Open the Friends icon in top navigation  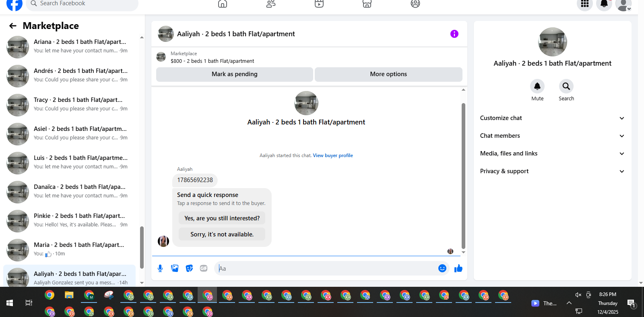pos(271,4)
